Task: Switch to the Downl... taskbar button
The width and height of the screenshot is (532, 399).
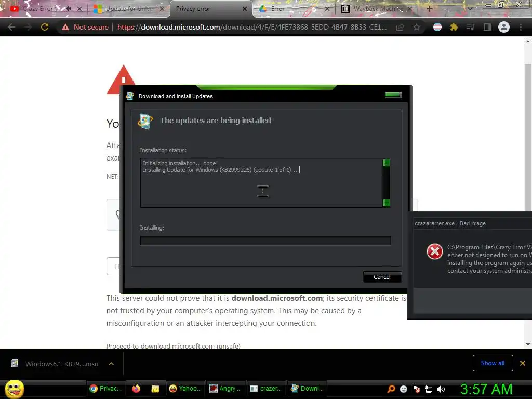Action: tap(307, 389)
